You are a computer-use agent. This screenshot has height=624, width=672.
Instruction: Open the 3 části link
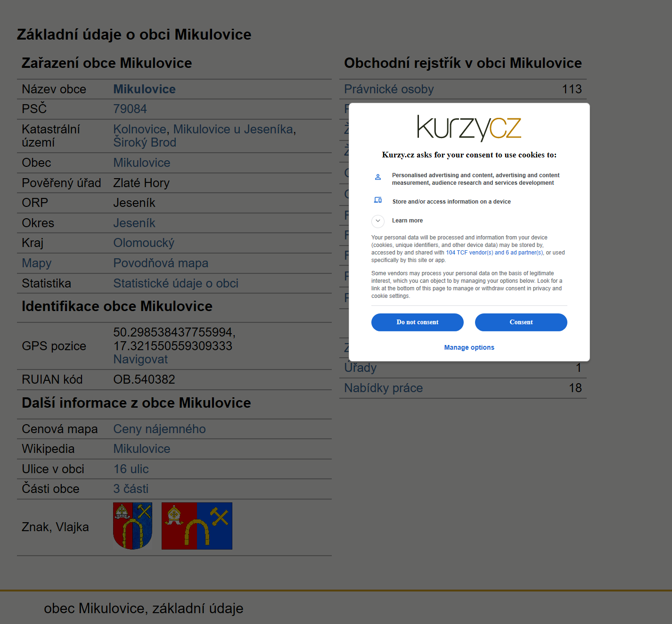coord(131,489)
